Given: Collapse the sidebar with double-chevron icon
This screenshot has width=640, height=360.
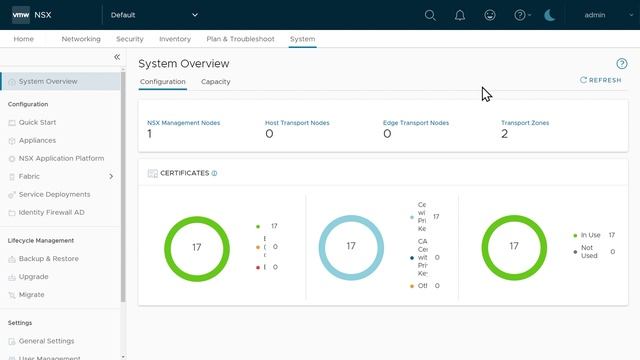Looking at the screenshot, I should 117,57.
